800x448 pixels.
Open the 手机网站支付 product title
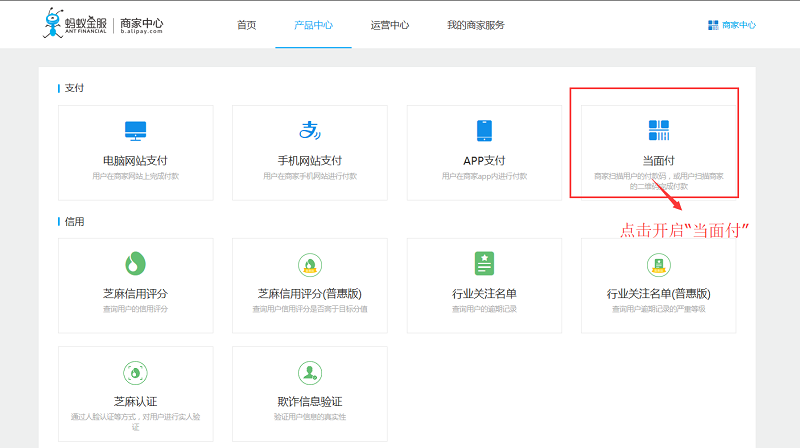pyautogui.click(x=310, y=161)
